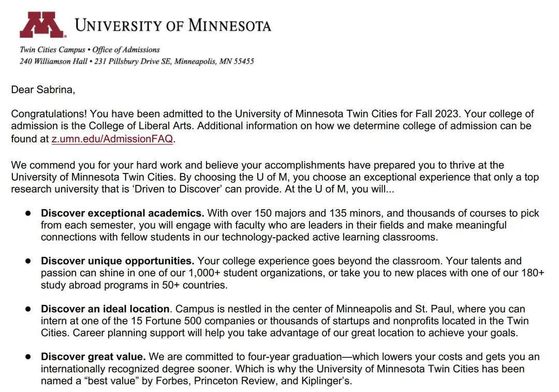Click bullet dot beside ideal location
Viewport: 559px width, 392px height.
29,309
